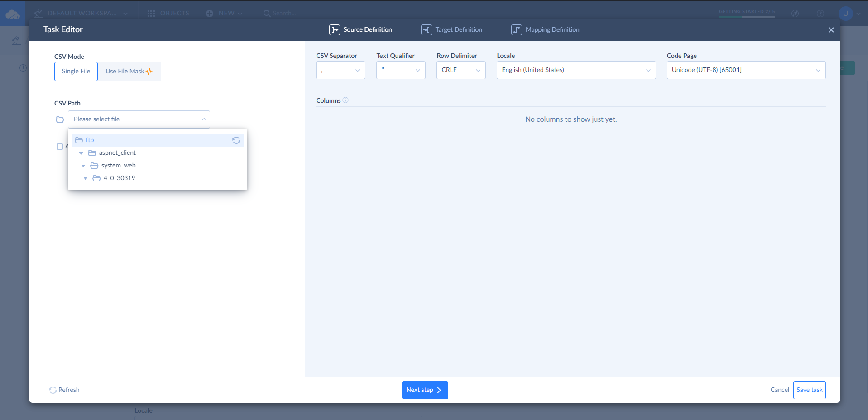Select the Single File CSV mode

pyautogui.click(x=76, y=72)
